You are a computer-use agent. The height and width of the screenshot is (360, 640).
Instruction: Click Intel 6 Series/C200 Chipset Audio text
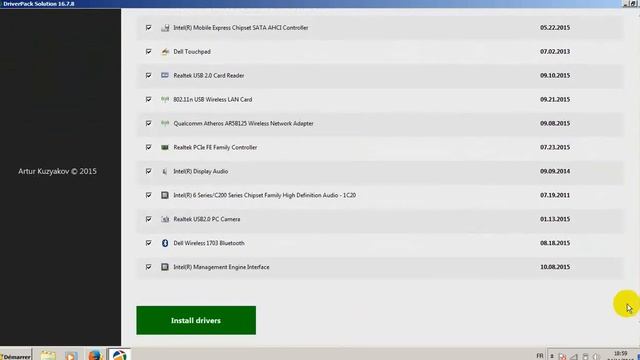click(x=264, y=195)
